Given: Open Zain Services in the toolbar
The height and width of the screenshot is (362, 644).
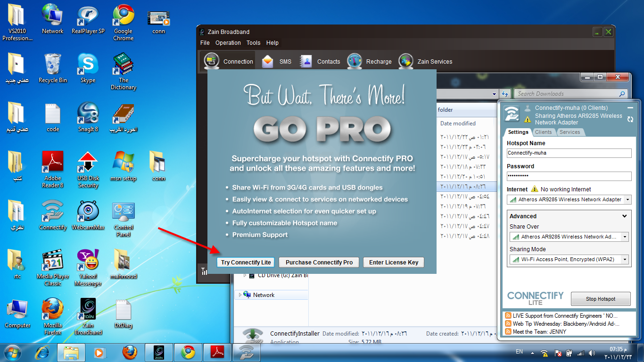Looking at the screenshot, I should pos(425,61).
